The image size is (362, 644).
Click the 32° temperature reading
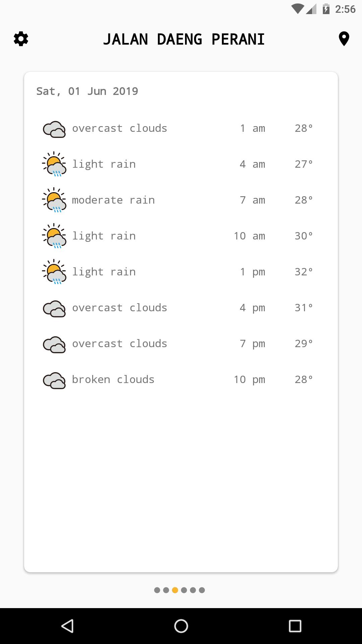[304, 272]
